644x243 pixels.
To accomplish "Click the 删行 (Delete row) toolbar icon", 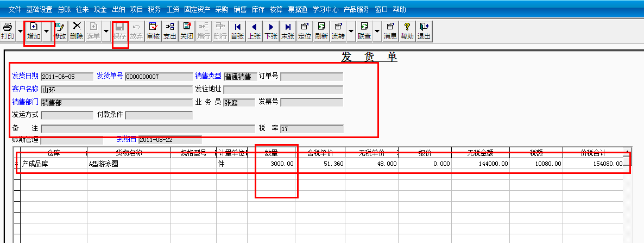I will point(220,31).
